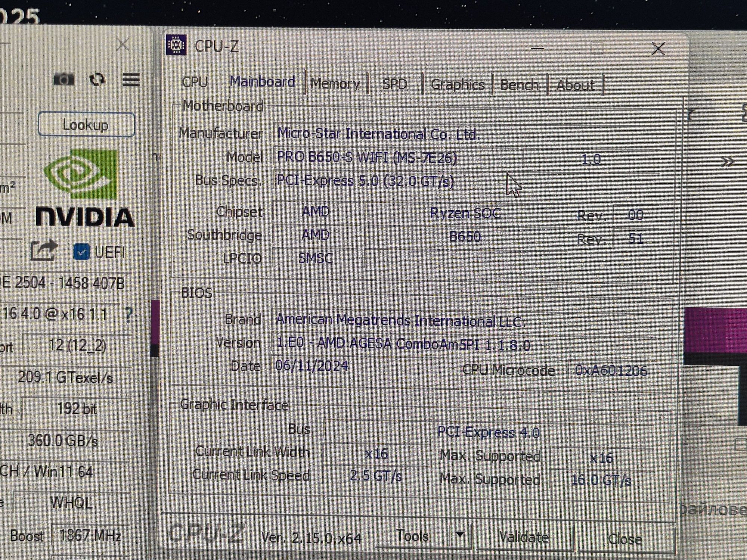
Task: Click the LPCIO SMSC value
Action: 316,258
